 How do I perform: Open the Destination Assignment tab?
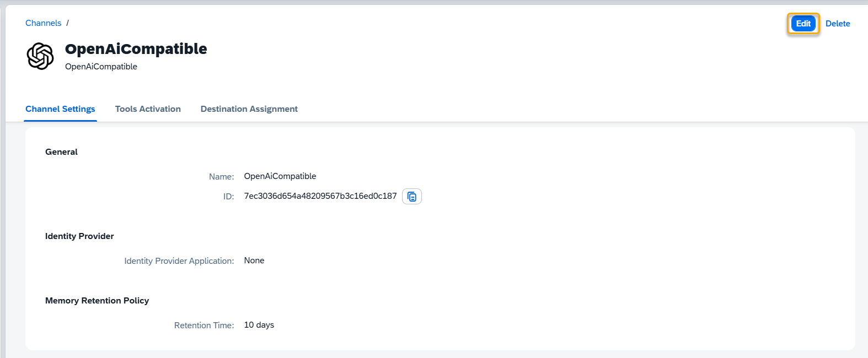point(249,109)
